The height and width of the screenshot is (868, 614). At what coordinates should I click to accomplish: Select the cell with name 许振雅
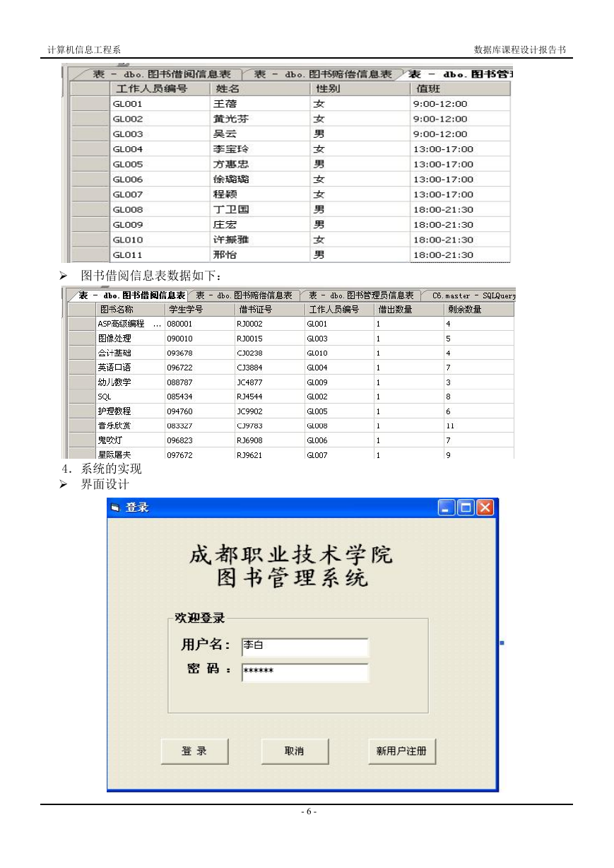coord(259,240)
